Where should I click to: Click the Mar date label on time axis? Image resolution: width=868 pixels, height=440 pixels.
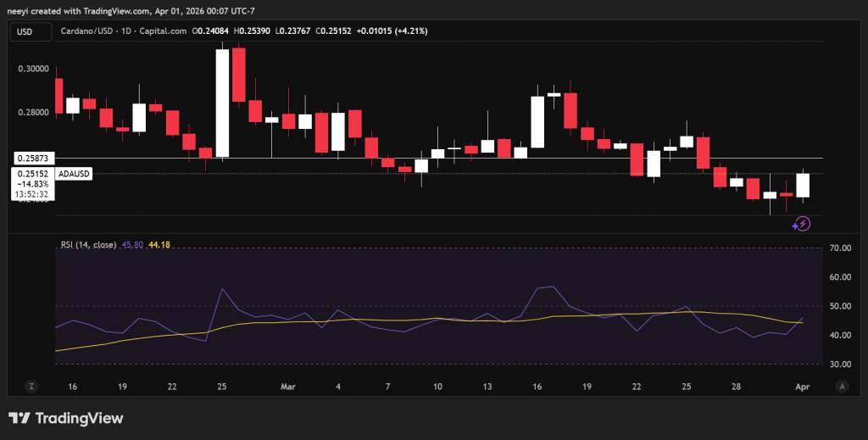pos(288,387)
